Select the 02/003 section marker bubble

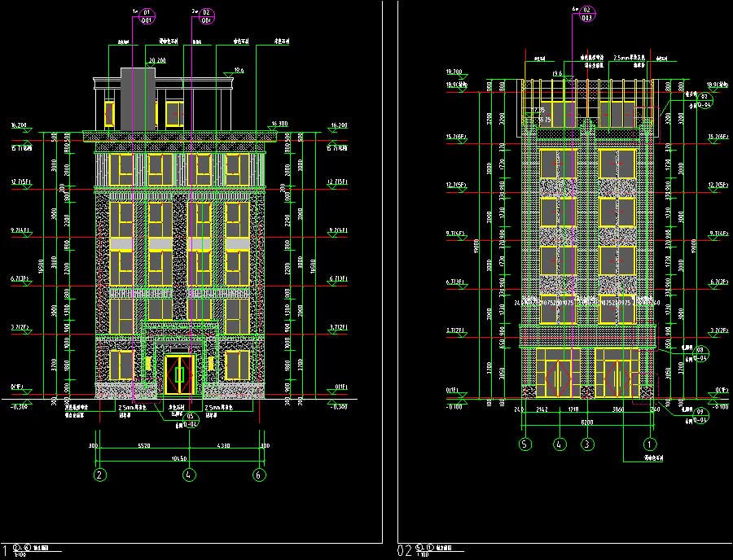pos(586,14)
